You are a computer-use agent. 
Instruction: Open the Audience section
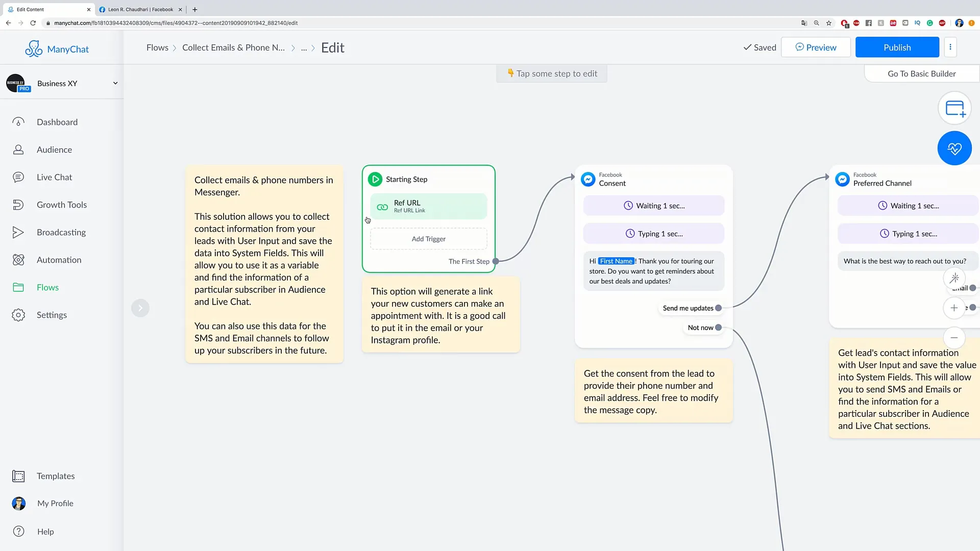(x=54, y=149)
